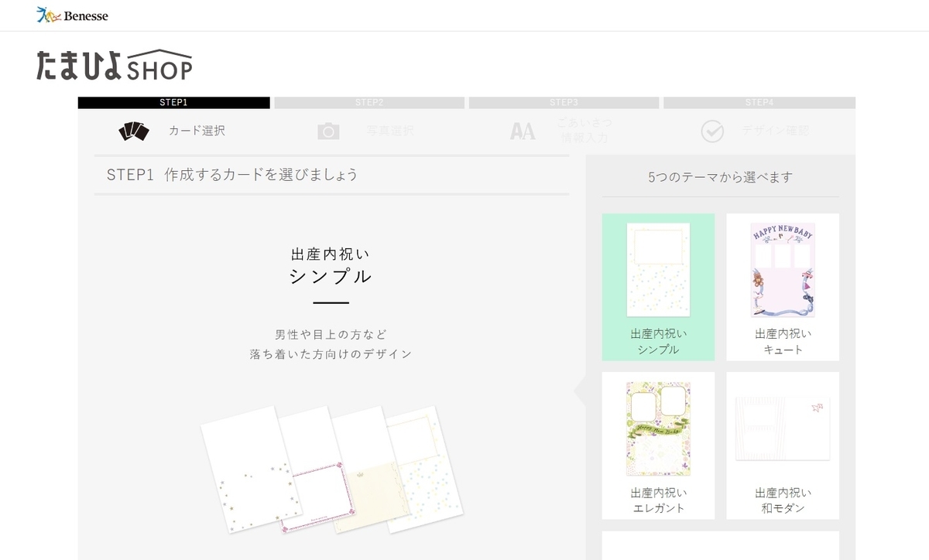Switch to the STEP2 tab
This screenshot has width=929, height=560.
tap(370, 101)
